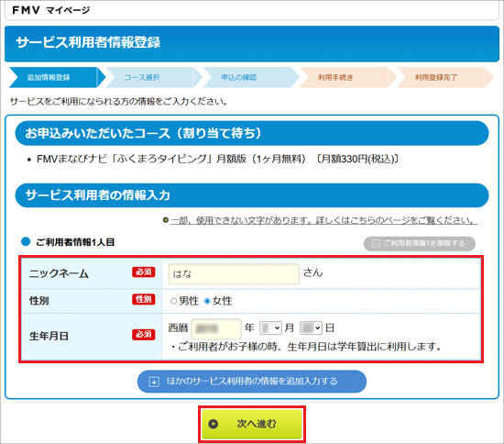Click the red 必須 badge beside 生年月日
Viewport: 504px width, 444px height.
[143, 335]
